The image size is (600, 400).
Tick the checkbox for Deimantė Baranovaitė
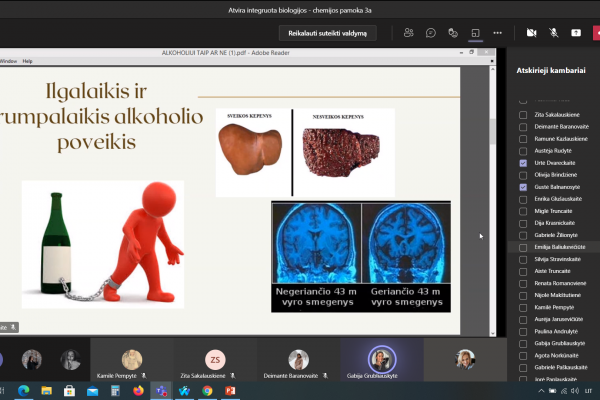523,127
